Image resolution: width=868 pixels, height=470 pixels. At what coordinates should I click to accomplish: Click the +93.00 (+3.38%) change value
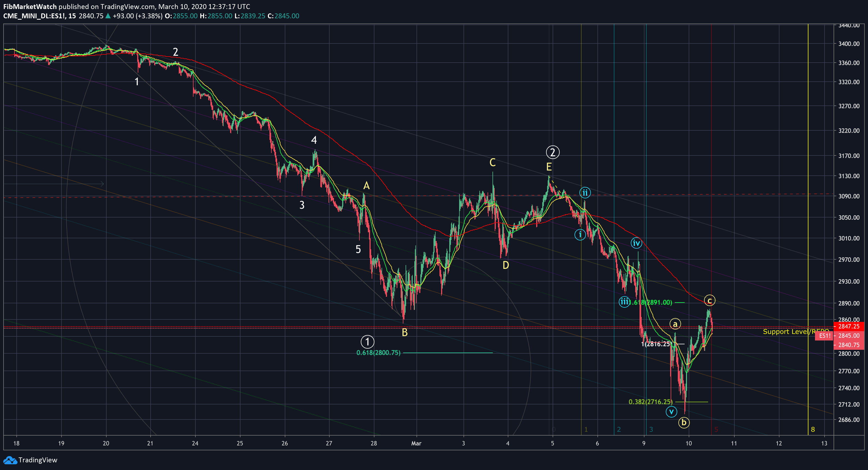coord(137,16)
